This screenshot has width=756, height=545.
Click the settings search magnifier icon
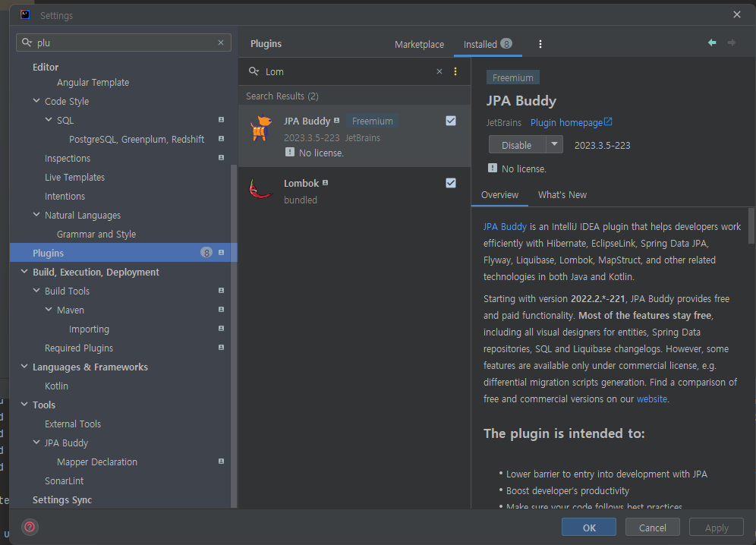pyautogui.click(x=27, y=43)
